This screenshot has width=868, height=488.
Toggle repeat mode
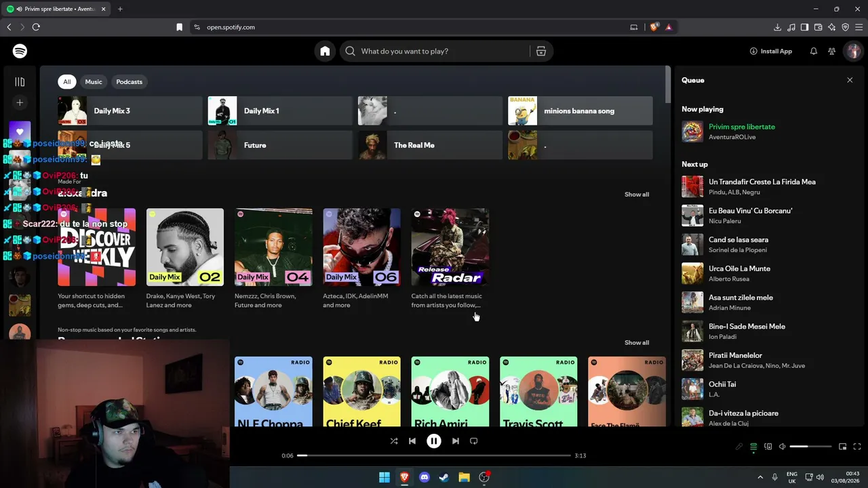474,441
